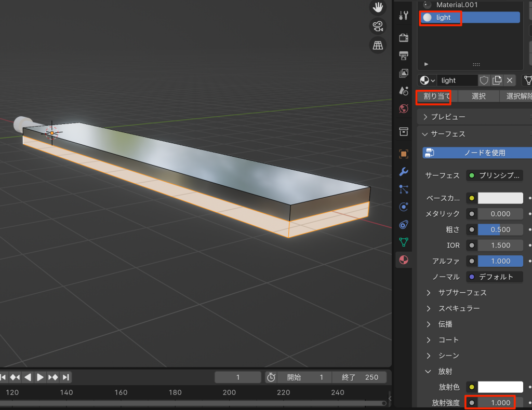Expand the サブサーフェス section
The height and width of the screenshot is (410, 532).
click(x=455, y=293)
